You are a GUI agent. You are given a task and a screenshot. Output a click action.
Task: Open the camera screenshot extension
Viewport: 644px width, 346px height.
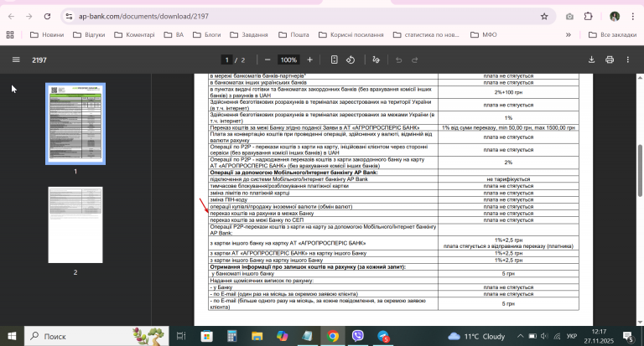[x=569, y=17]
